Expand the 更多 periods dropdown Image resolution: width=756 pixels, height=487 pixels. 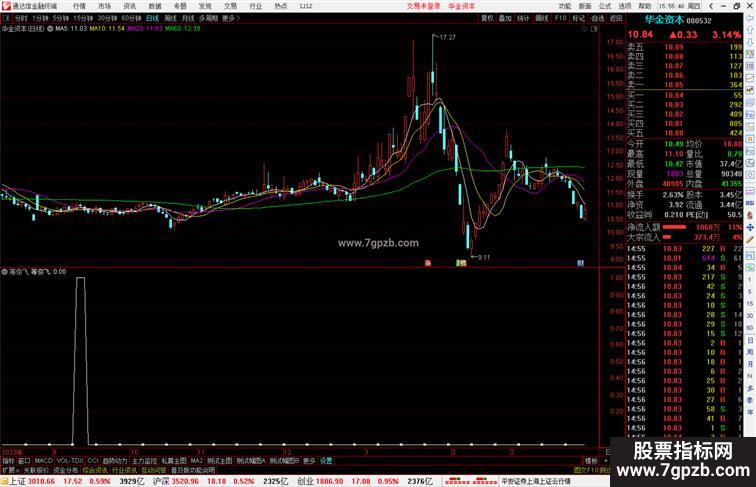(230, 18)
